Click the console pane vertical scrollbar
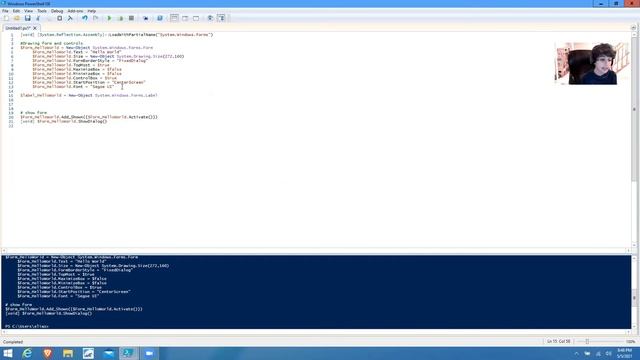Image resolution: width=640 pixels, height=360 pixels. point(634,292)
